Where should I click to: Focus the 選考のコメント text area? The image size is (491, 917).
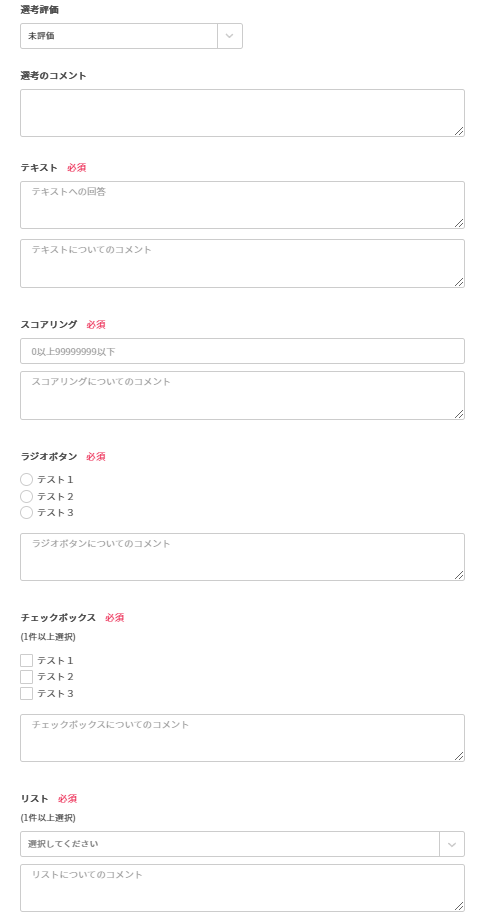[x=243, y=113]
